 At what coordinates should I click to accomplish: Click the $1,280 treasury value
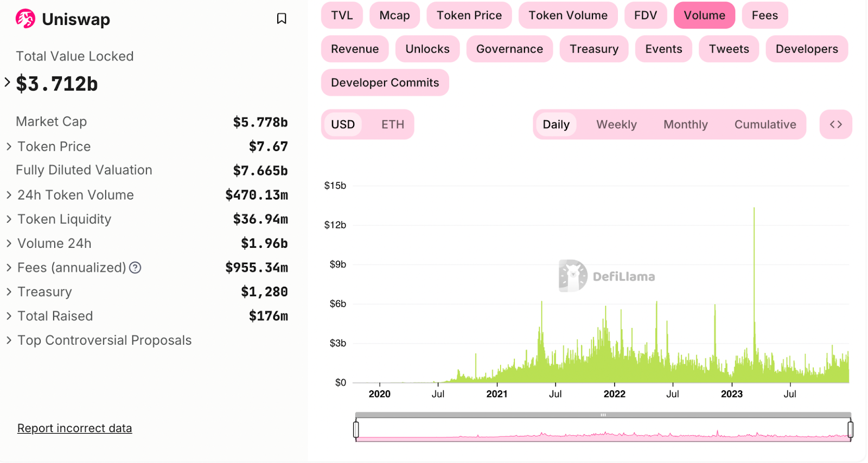click(264, 292)
